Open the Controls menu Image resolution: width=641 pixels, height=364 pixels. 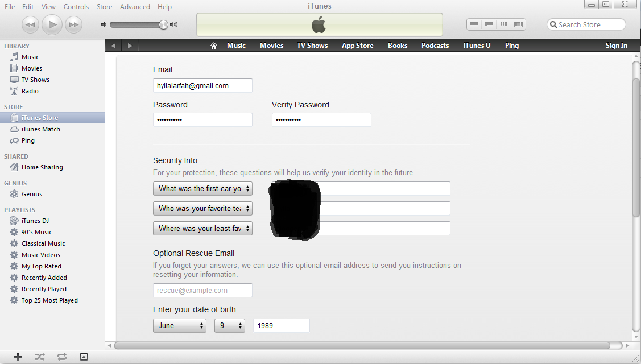(76, 7)
